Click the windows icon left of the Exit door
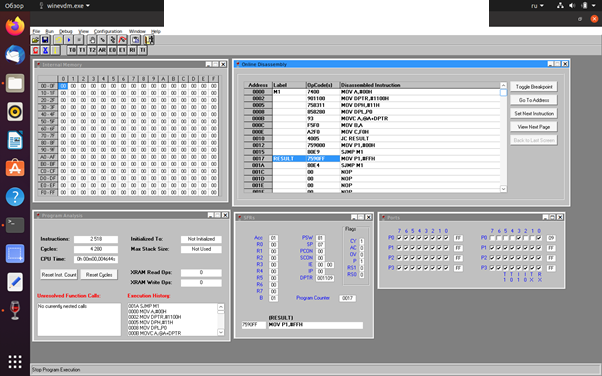The width and height of the screenshot is (602, 376). [x=136, y=40]
